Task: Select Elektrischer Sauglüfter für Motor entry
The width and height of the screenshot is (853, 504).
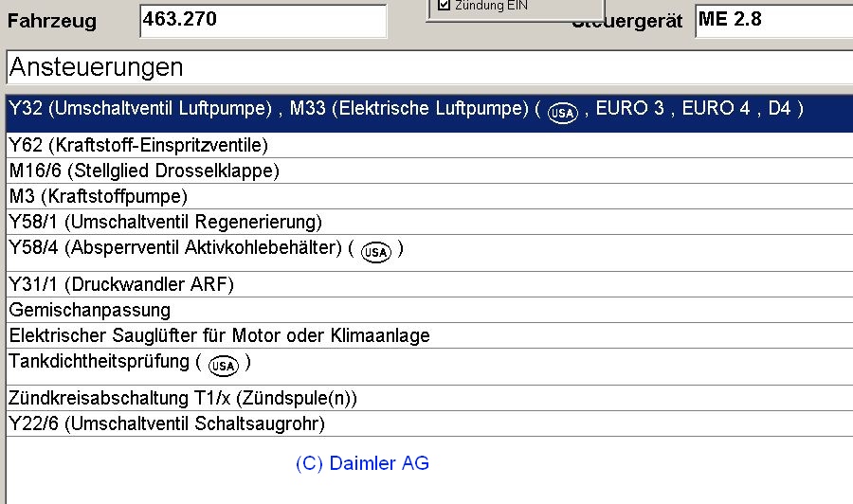Action: tap(219, 335)
